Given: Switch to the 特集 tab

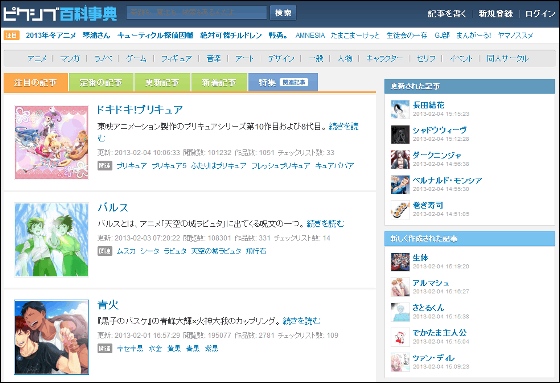Looking at the screenshot, I should pyautogui.click(x=283, y=83).
